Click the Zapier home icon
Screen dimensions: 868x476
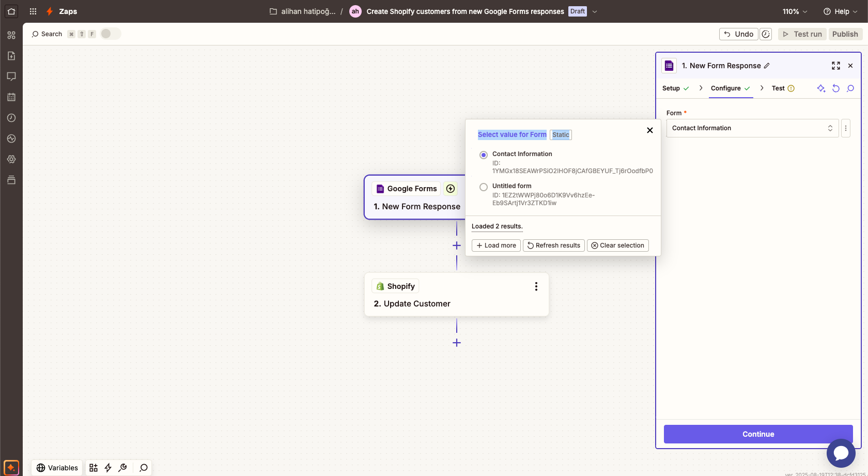(x=11, y=11)
